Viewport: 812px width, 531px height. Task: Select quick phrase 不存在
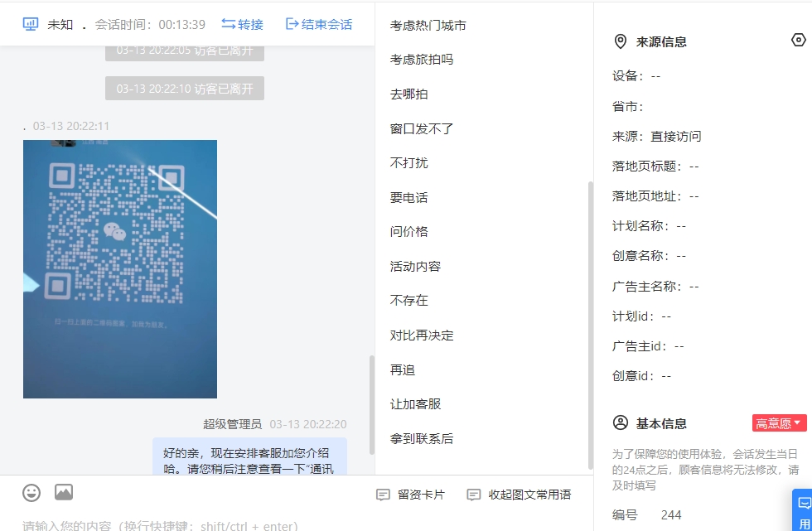click(x=408, y=301)
